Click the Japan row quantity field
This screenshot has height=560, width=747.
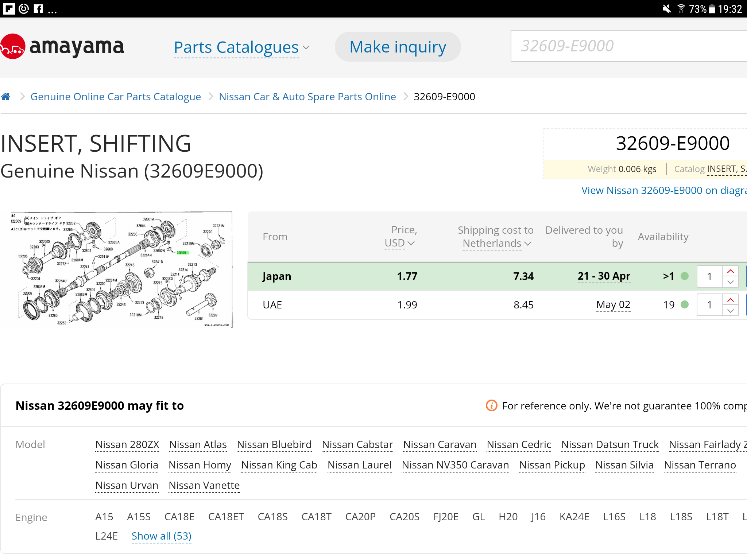click(710, 276)
